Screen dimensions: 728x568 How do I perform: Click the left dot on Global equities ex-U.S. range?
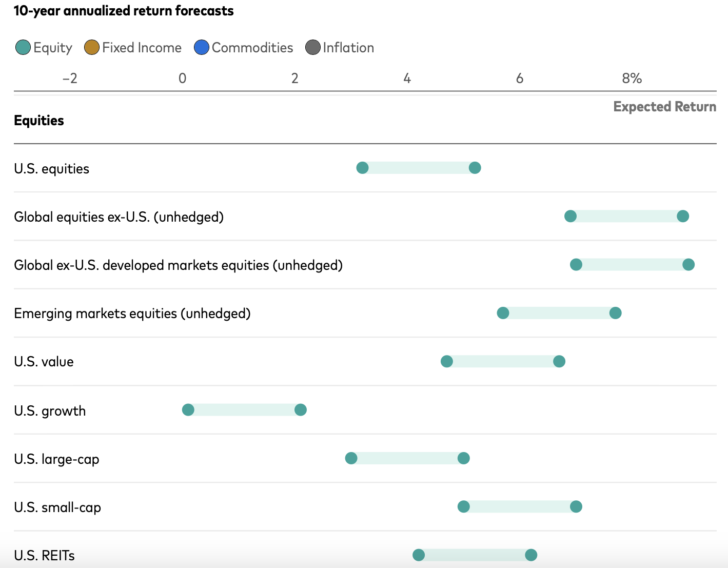click(570, 217)
